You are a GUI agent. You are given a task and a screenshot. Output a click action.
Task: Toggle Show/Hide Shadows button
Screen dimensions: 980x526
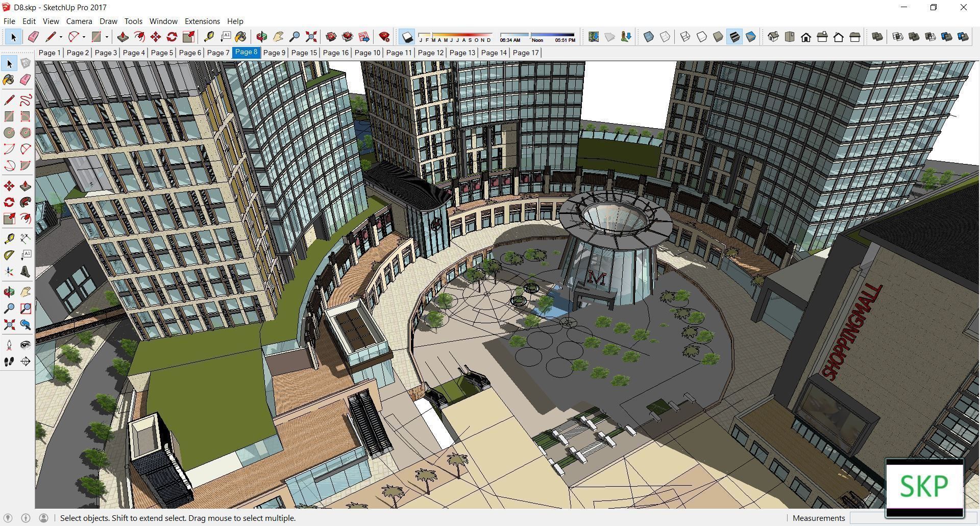pos(407,37)
